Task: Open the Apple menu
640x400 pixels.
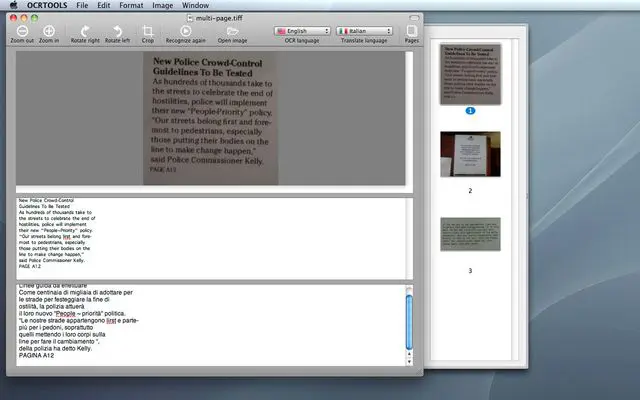Action: pos(13,5)
